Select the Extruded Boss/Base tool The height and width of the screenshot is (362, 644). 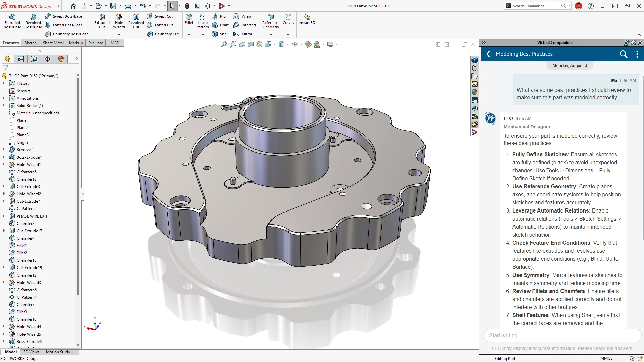[12, 21]
